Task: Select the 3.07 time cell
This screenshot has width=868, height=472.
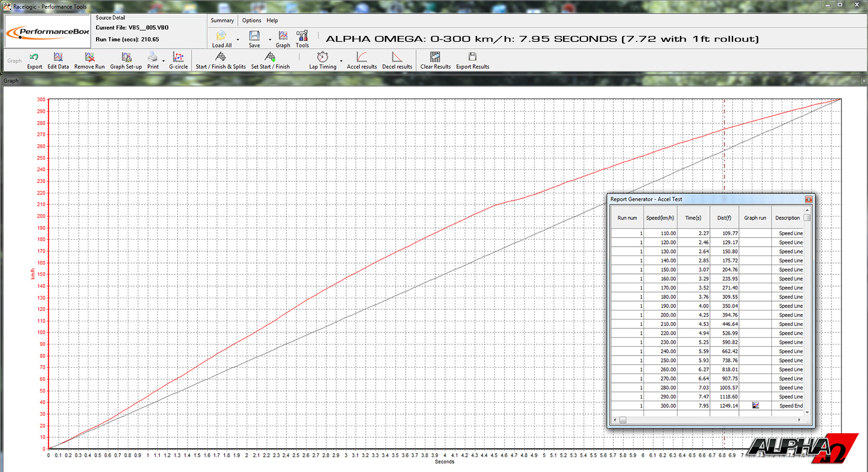Action: click(x=693, y=270)
